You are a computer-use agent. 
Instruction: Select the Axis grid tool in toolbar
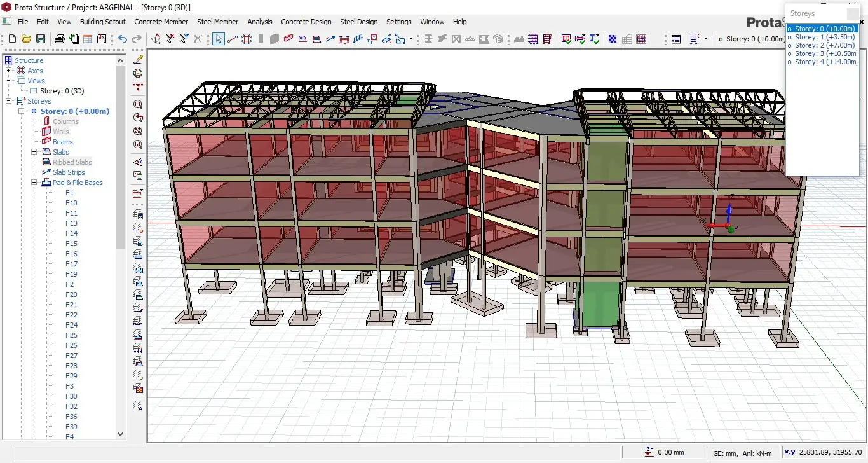[247, 39]
